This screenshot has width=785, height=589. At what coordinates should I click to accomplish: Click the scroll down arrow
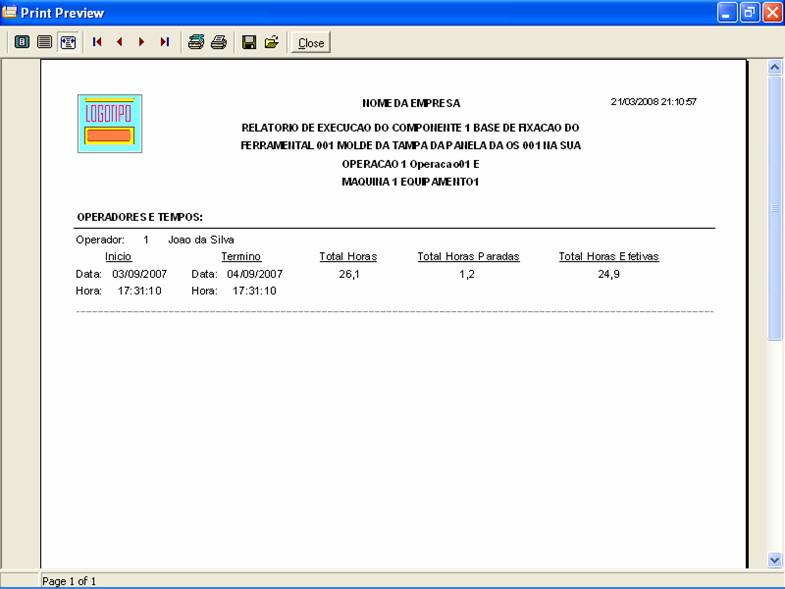coord(774,560)
